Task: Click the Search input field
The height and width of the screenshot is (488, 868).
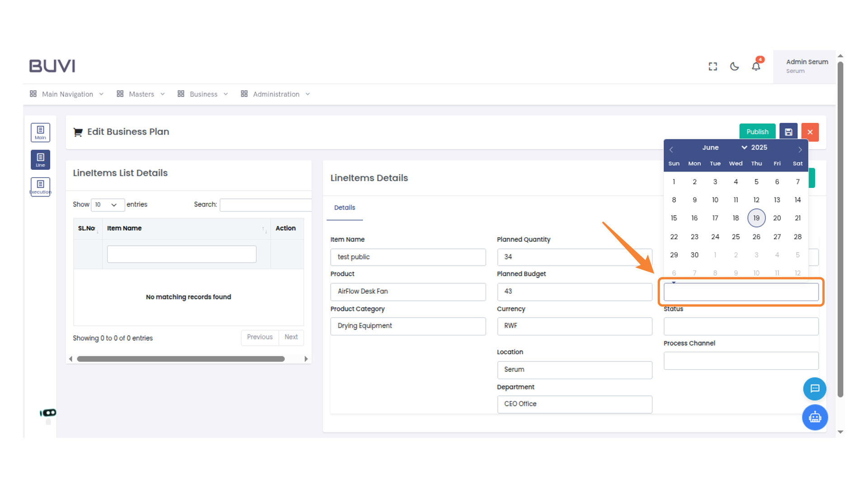Action: [265, 205]
